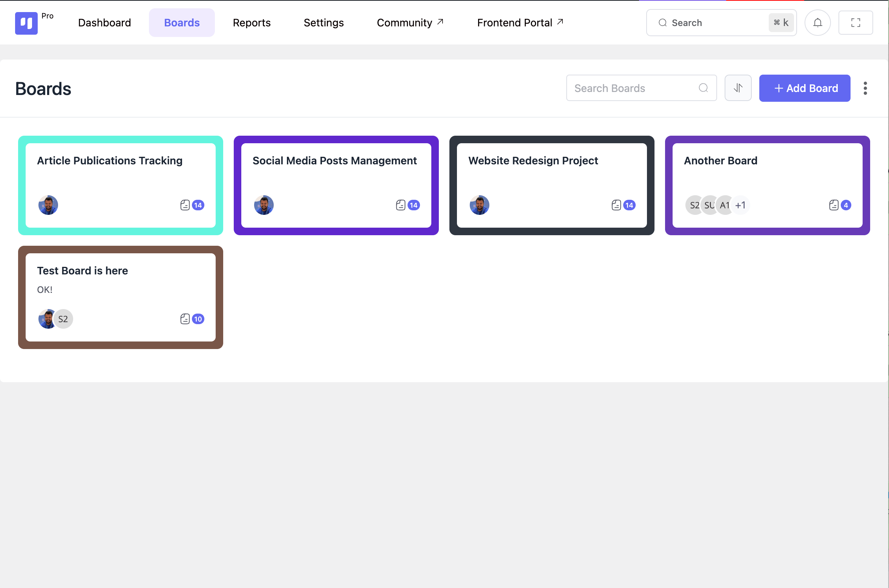Open Settings from the navigation
Viewport: 889px width, 588px height.
(323, 23)
